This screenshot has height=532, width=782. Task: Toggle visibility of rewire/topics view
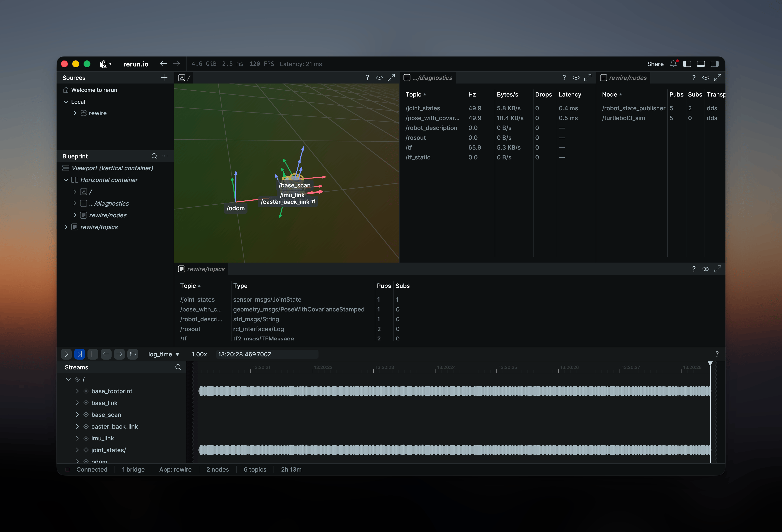(706, 269)
